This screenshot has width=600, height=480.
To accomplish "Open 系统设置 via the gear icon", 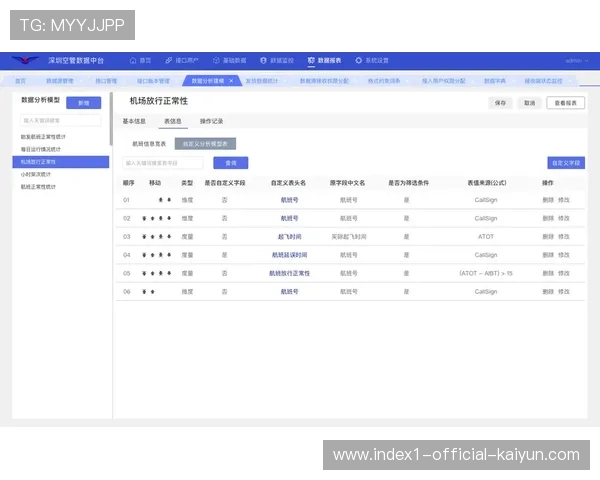I will [x=357, y=61].
